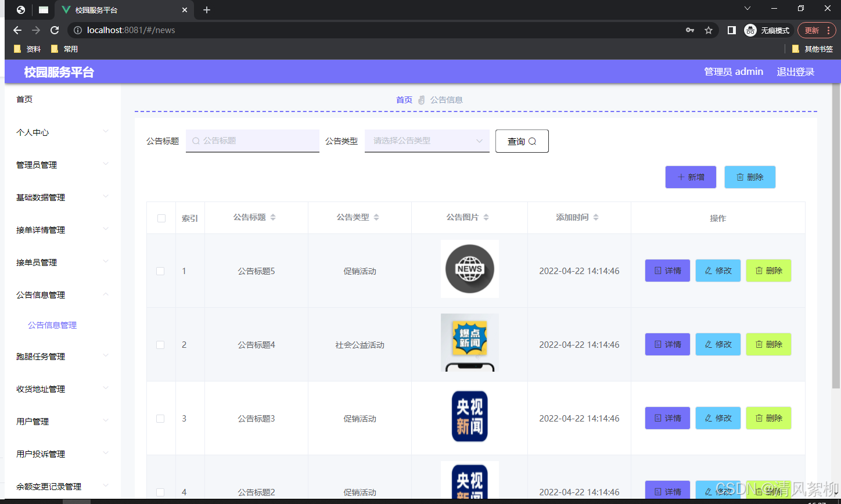Image resolution: width=841 pixels, height=504 pixels.
Task: Sort by 公告标题 column arrows
Action: click(273, 217)
